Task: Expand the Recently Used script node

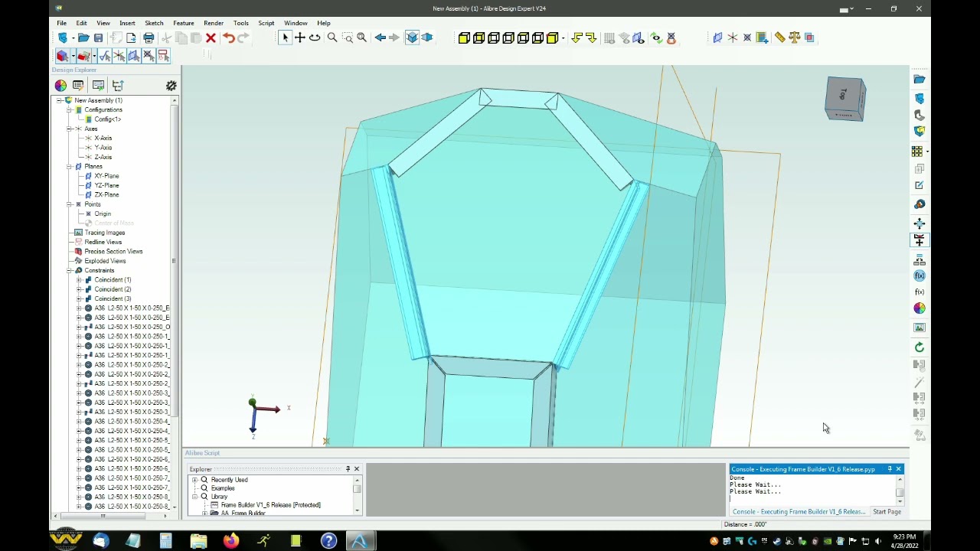Action: pos(194,480)
